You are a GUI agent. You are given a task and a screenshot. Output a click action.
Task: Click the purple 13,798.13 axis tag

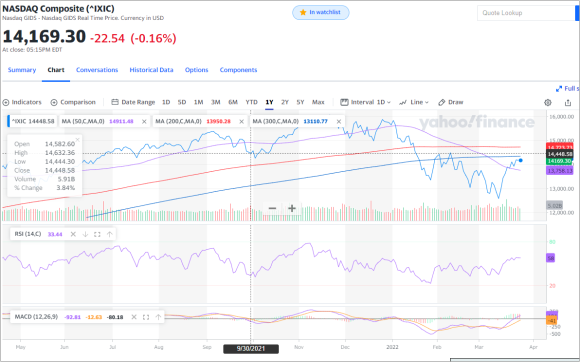[x=559, y=171]
